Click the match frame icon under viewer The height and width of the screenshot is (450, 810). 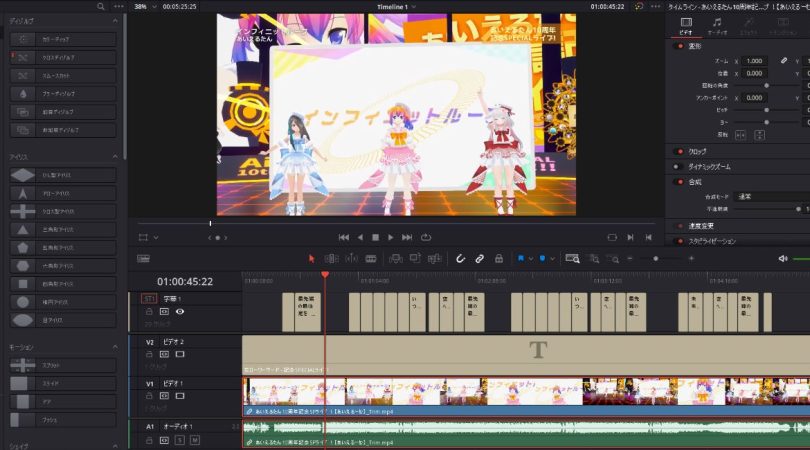612,237
